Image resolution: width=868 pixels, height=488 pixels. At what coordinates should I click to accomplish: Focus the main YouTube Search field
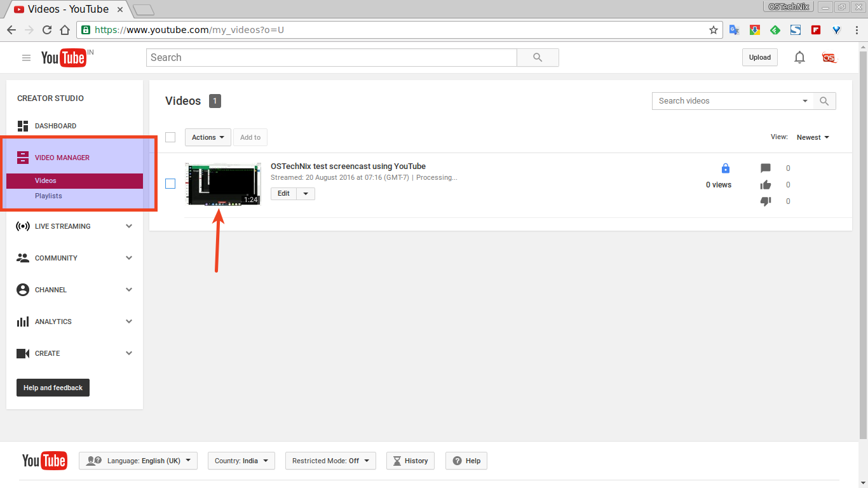[x=332, y=57]
